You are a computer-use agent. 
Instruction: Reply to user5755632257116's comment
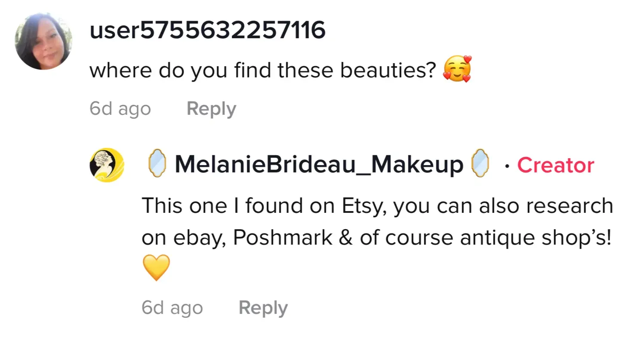click(211, 109)
